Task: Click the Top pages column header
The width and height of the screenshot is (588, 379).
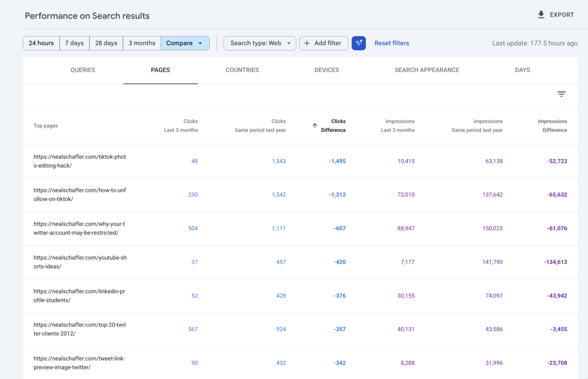Action: point(46,126)
